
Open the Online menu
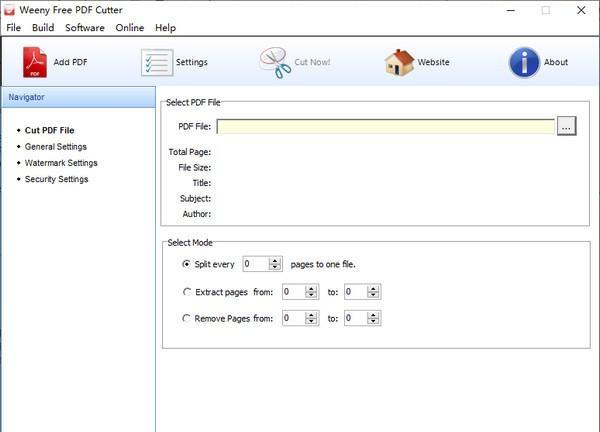pos(130,28)
